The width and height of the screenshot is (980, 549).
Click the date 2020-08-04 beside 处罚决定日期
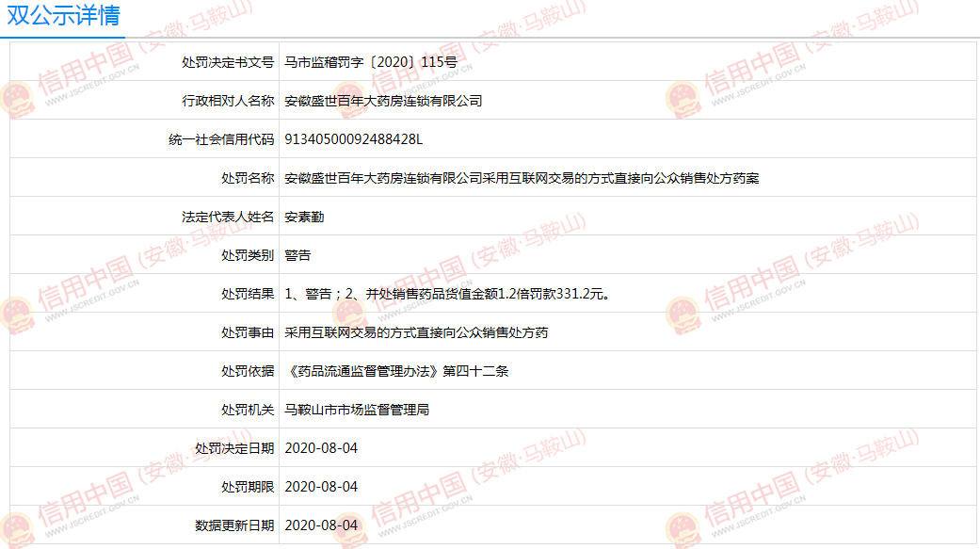point(321,448)
